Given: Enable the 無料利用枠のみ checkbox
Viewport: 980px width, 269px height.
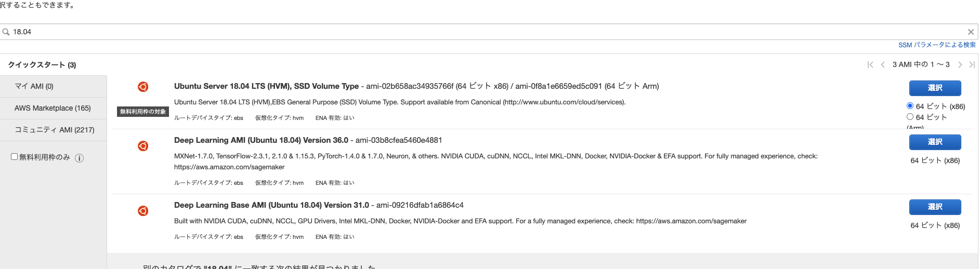Looking at the screenshot, I should (15, 156).
